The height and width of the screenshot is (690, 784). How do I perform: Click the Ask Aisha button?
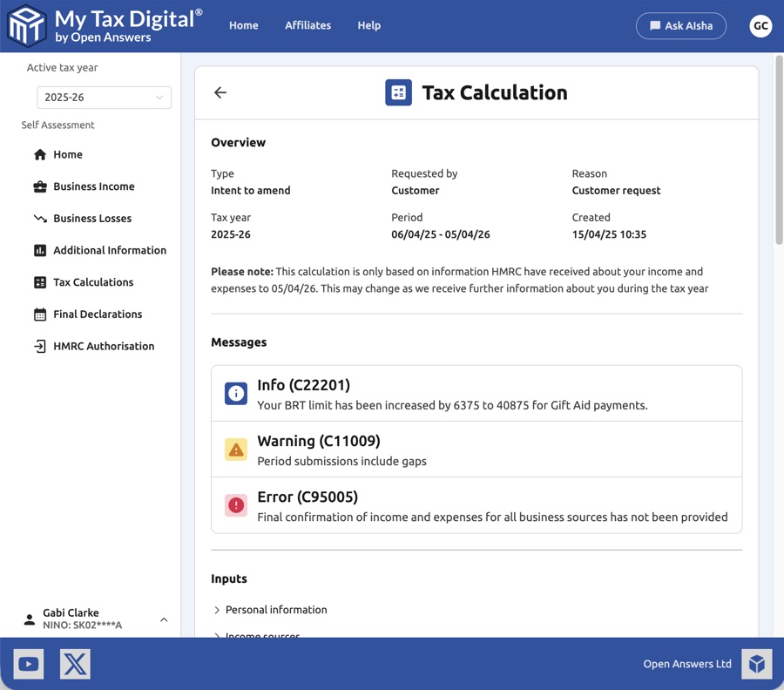[680, 25]
